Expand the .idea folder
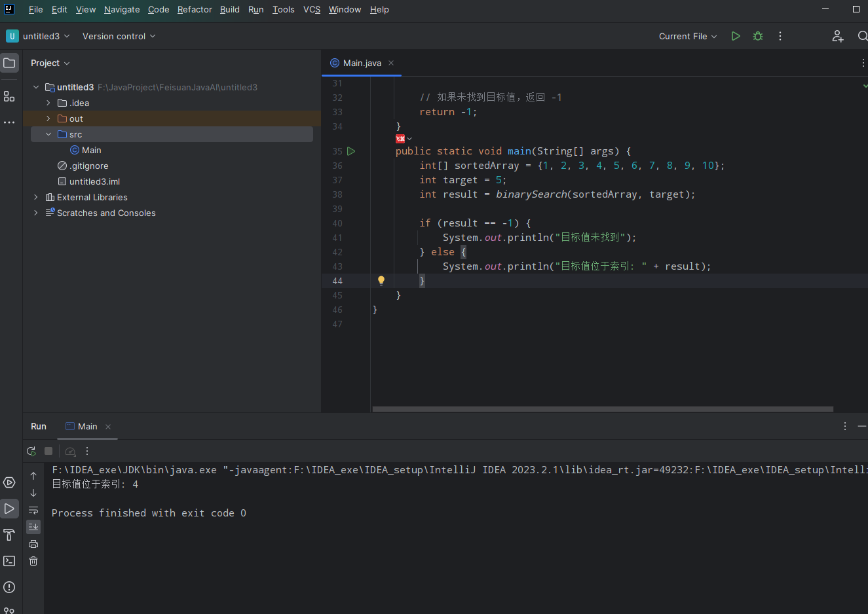 point(48,103)
